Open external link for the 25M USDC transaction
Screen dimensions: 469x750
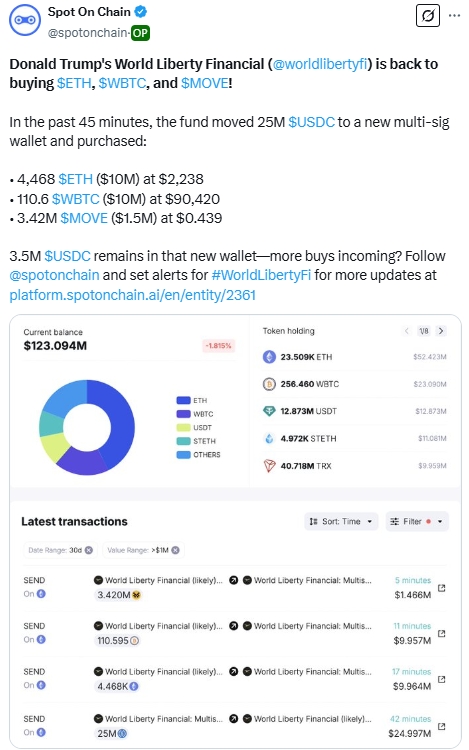point(442,726)
